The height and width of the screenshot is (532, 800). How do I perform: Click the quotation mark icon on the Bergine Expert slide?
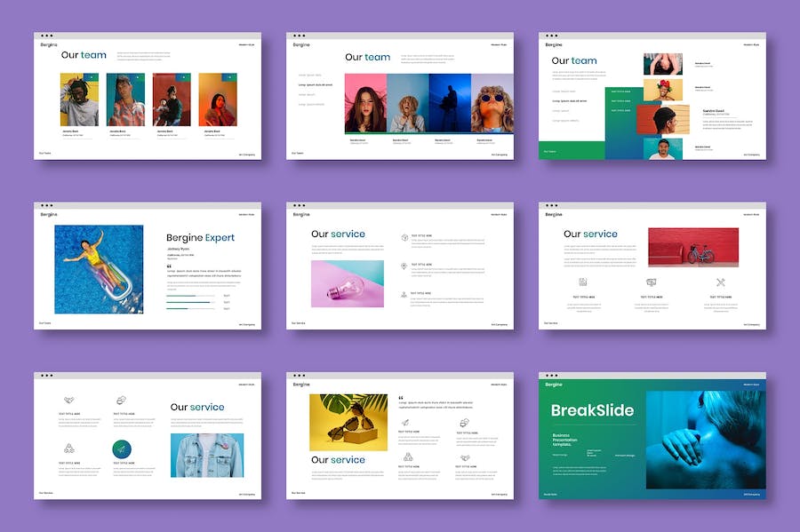[x=169, y=265]
